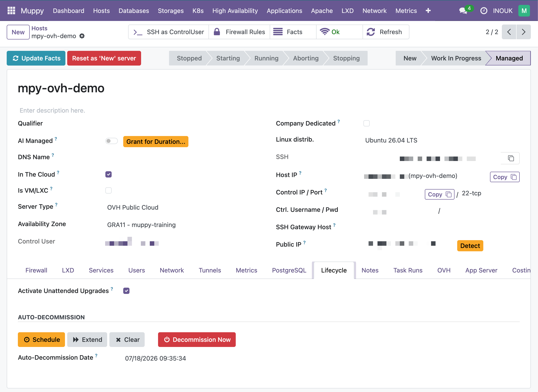Image resolution: width=538 pixels, height=392 pixels.
Task: Open the Linux distrib. field Ubuntu 26.04 LTS
Action: (391, 140)
